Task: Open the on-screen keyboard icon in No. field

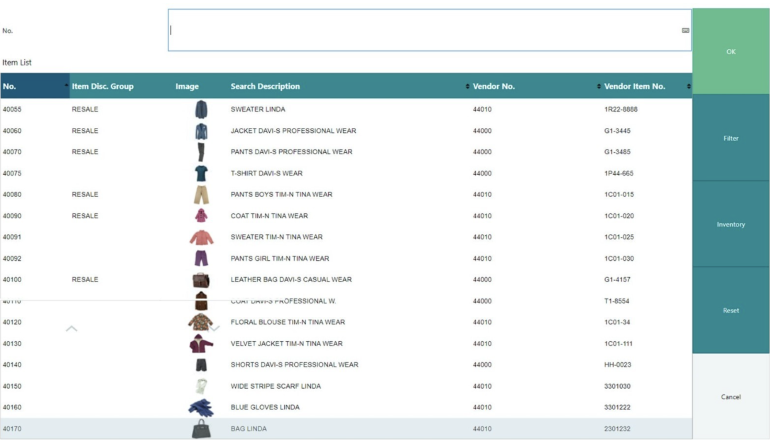Action: point(685,31)
